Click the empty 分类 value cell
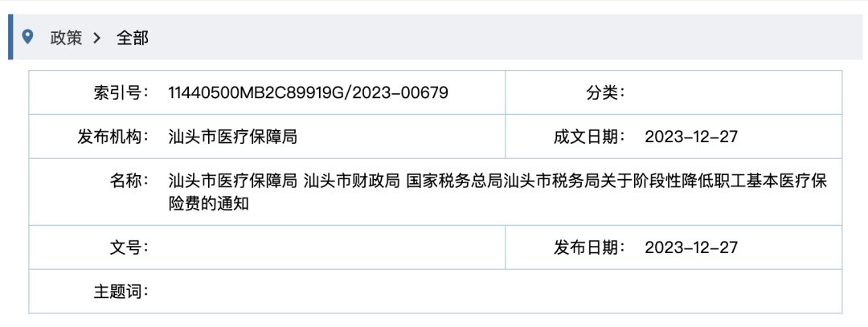The width and height of the screenshot is (868, 327). pos(731,93)
